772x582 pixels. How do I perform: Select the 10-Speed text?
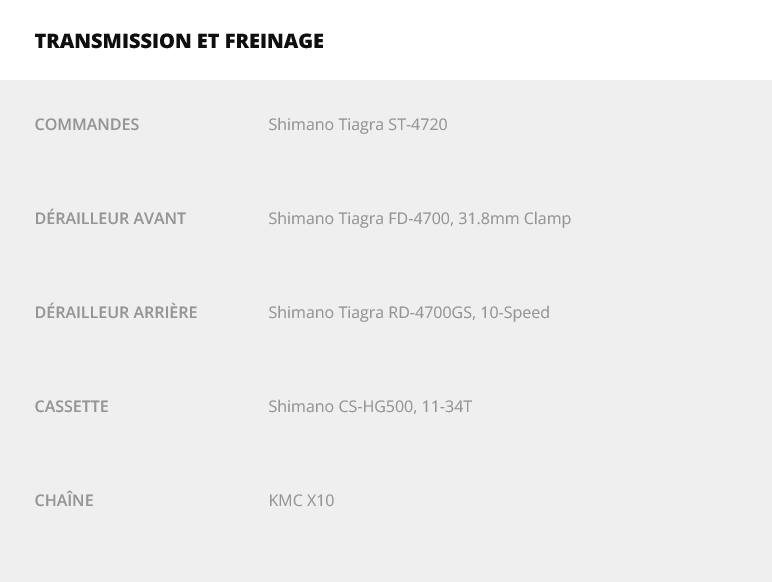tap(515, 313)
